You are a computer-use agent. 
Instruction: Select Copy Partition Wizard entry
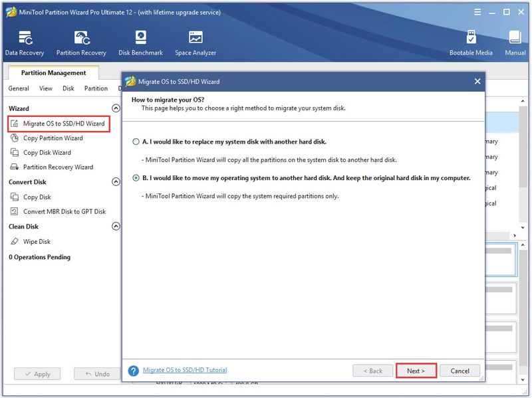point(53,138)
